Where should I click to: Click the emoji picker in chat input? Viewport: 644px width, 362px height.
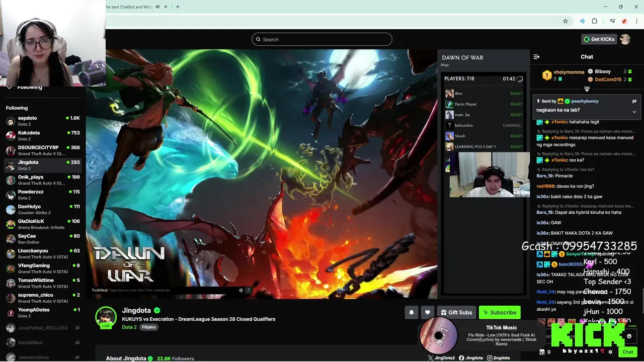(x=629, y=336)
